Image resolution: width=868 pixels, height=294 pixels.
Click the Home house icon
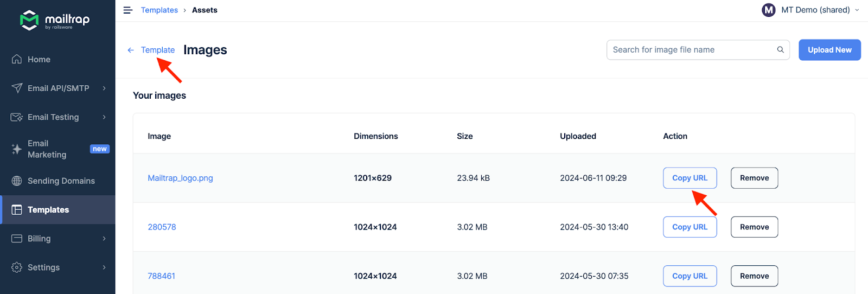coord(17,59)
